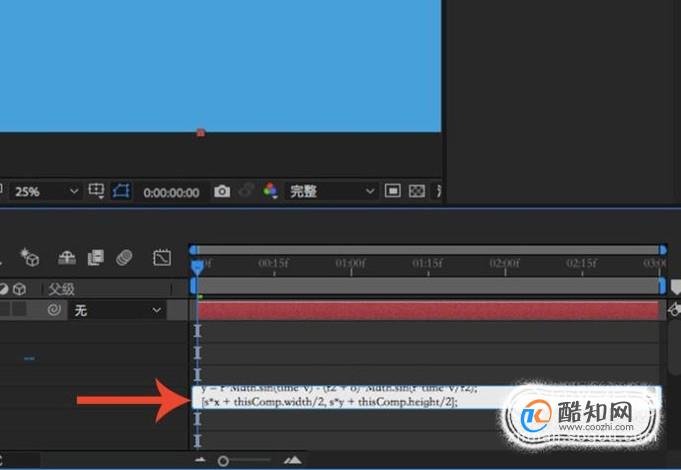
Task: Open the graph editor icon
Action: coord(162,258)
